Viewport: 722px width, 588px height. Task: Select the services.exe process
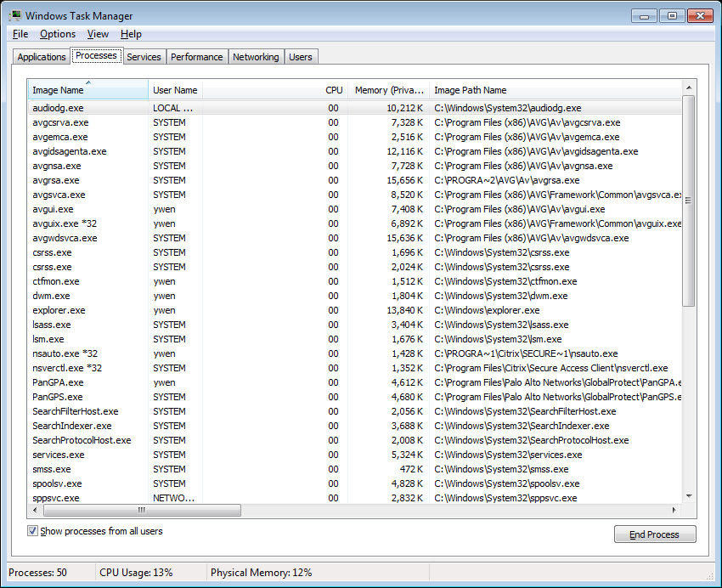[354, 455]
